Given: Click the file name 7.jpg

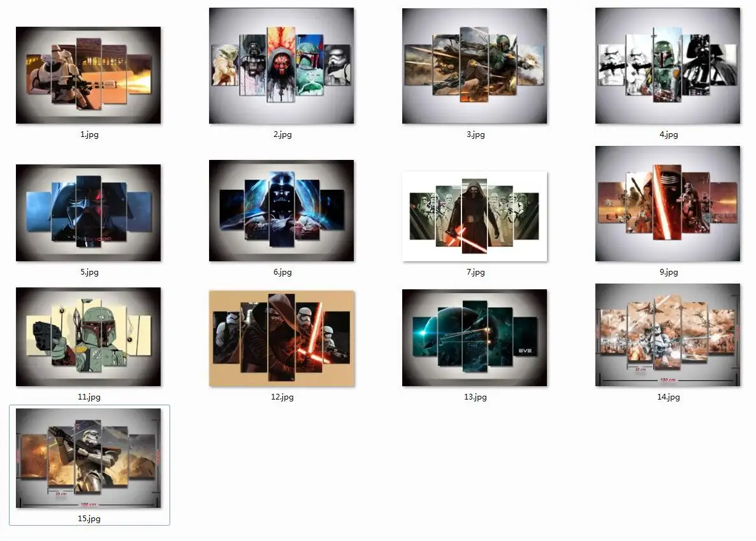Looking at the screenshot, I should (476, 272).
